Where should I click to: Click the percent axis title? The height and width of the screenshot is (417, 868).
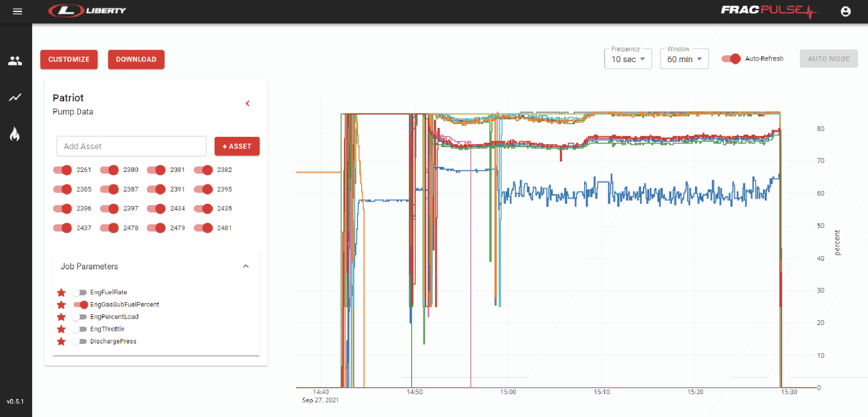(837, 243)
